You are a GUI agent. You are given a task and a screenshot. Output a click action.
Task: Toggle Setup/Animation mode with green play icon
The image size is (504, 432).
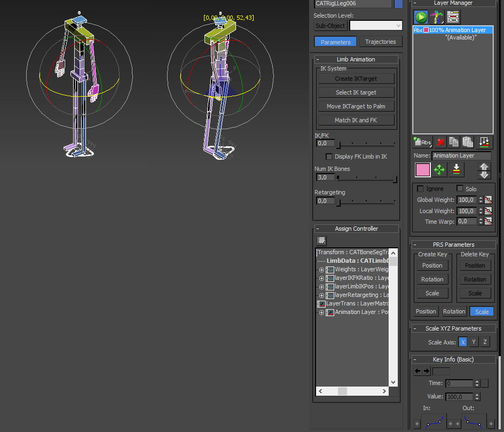pyautogui.click(x=420, y=17)
